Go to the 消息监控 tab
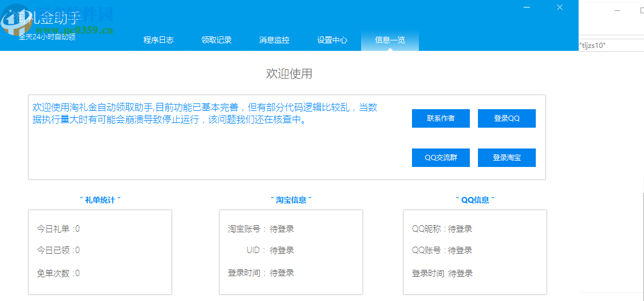The width and height of the screenshot is (644, 301). [274, 40]
